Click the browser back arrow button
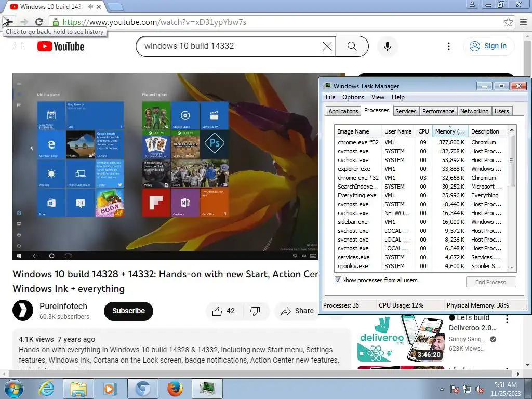This screenshot has width=532, height=399. click(x=8, y=22)
